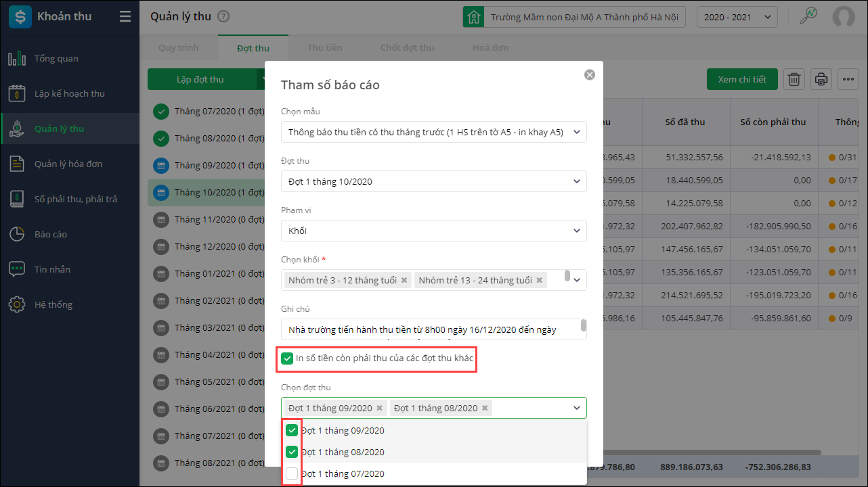Remove the Đợt 1 tháng 09/2020 tag

click(380, 408)
